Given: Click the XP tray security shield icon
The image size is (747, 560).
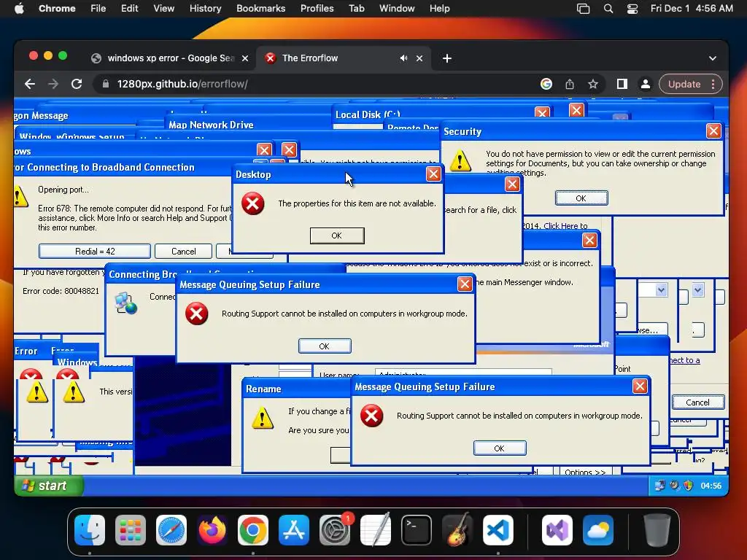Looking at the screenshot, I should click(688, 486).
